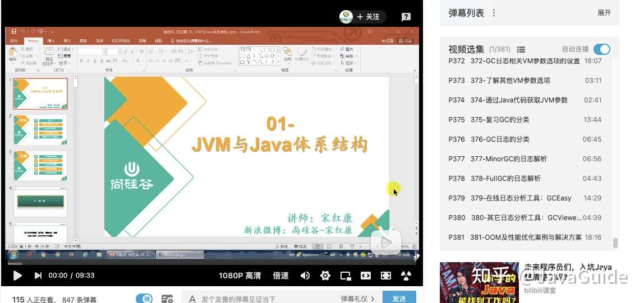Enter web fullscreen mode icon

385,276
